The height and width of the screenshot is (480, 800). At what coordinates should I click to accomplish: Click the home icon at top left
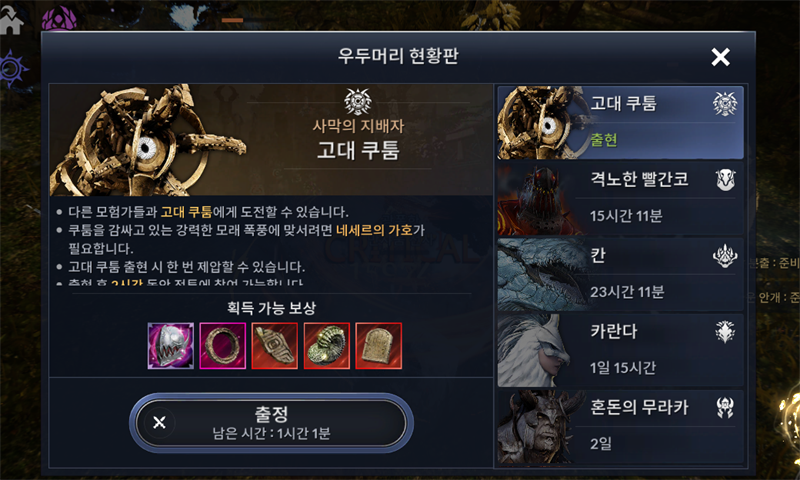pos(11,21)
